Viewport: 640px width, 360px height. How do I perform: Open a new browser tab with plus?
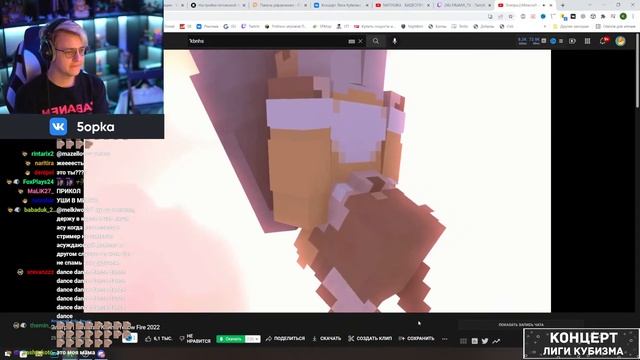[562, 5]
